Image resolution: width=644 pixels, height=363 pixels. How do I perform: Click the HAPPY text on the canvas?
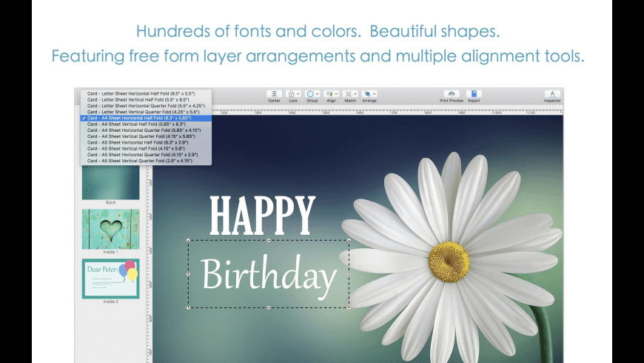(263, 215)
